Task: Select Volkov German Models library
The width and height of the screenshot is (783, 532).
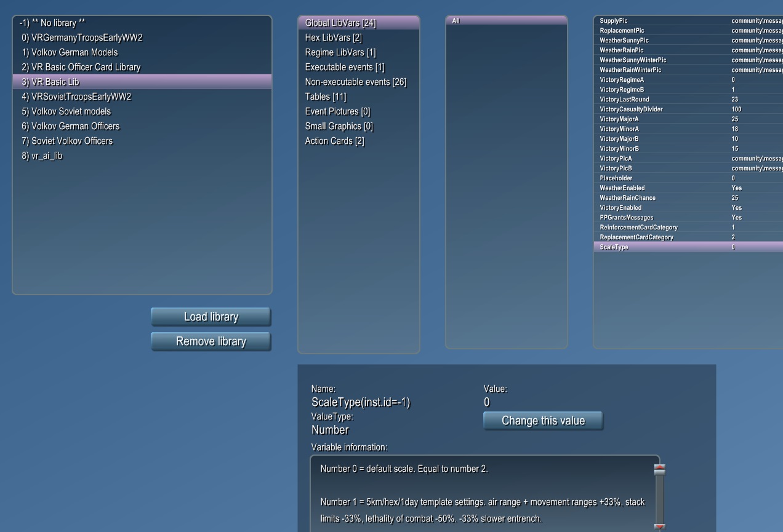Action: tap(142, 52)
